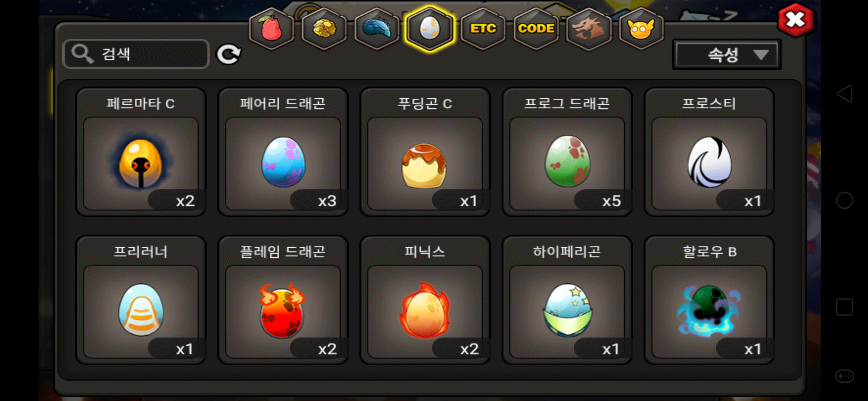Select the 프로그 드래곤 green egg
The width and height of the screenshot is (868, 401).
567,152
